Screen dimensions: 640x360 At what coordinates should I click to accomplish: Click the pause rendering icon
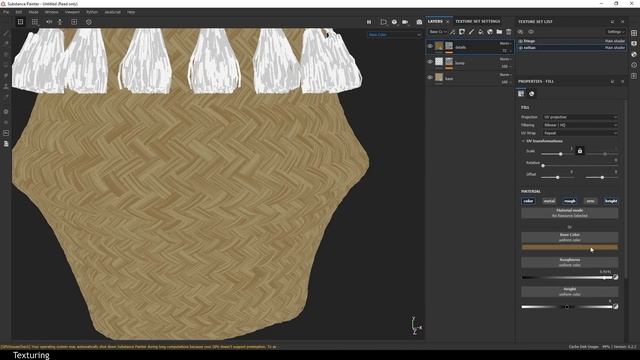[369, 22]
